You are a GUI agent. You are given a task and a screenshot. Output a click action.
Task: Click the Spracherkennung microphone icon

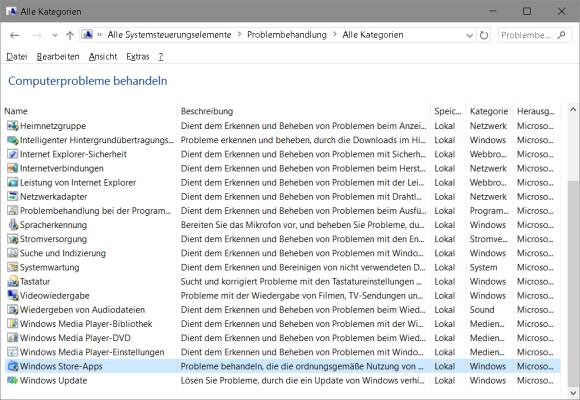[x=13, y=225]
